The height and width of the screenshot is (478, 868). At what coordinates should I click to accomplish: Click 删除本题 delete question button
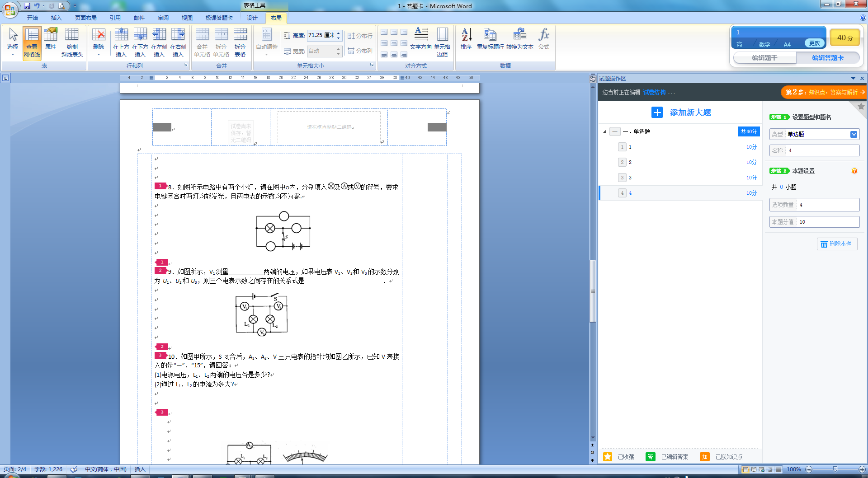(837, 244)
